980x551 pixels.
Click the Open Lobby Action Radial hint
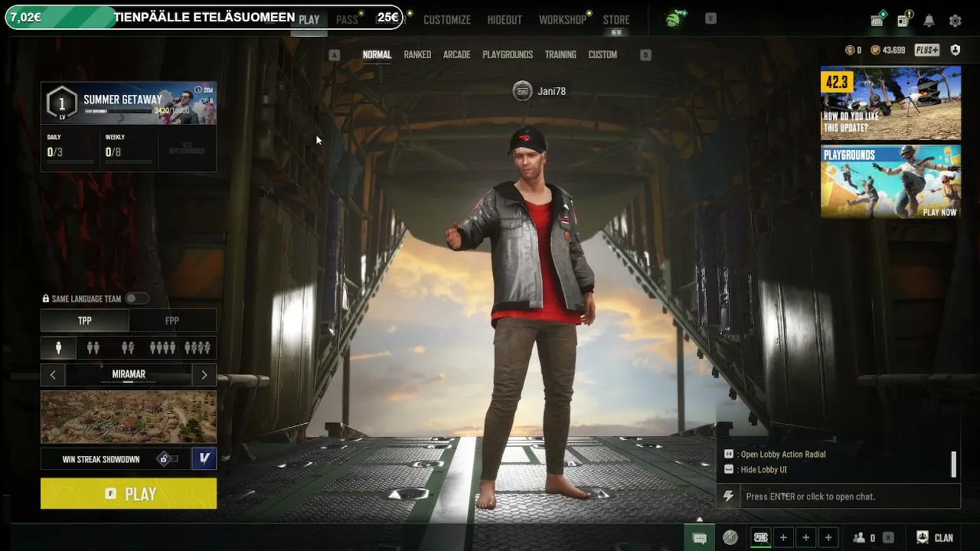775,455
